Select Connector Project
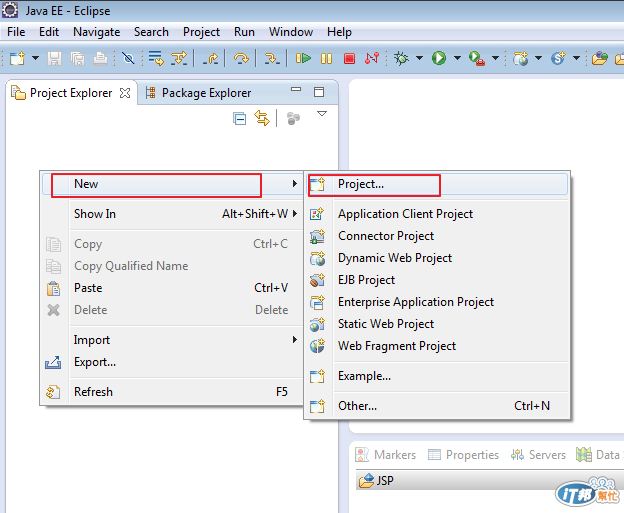 tap(437, 236)
